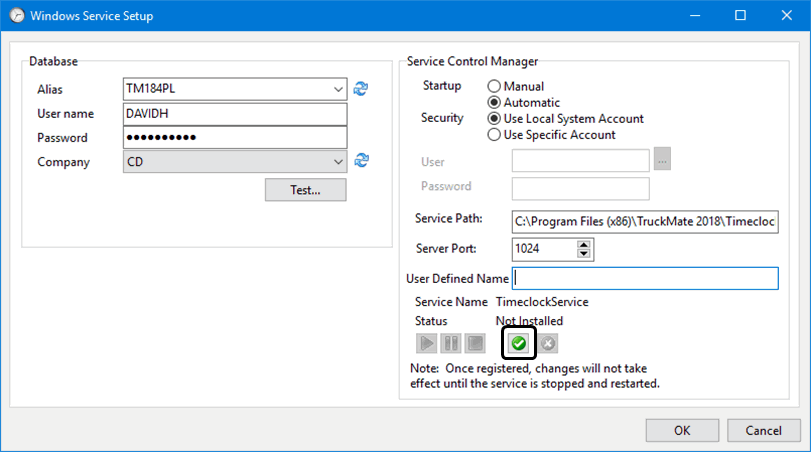
Task: Choose Use Local System Account option
Action: pos(493,119)
